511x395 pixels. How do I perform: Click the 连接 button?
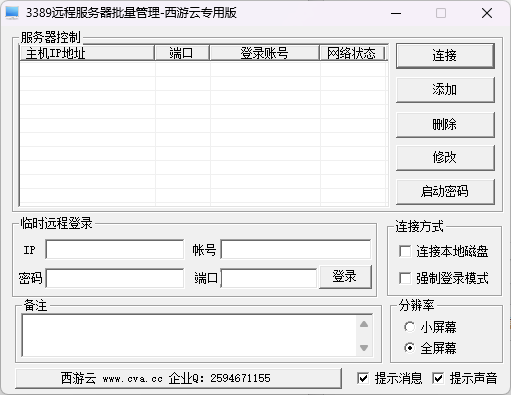[445, 56]
